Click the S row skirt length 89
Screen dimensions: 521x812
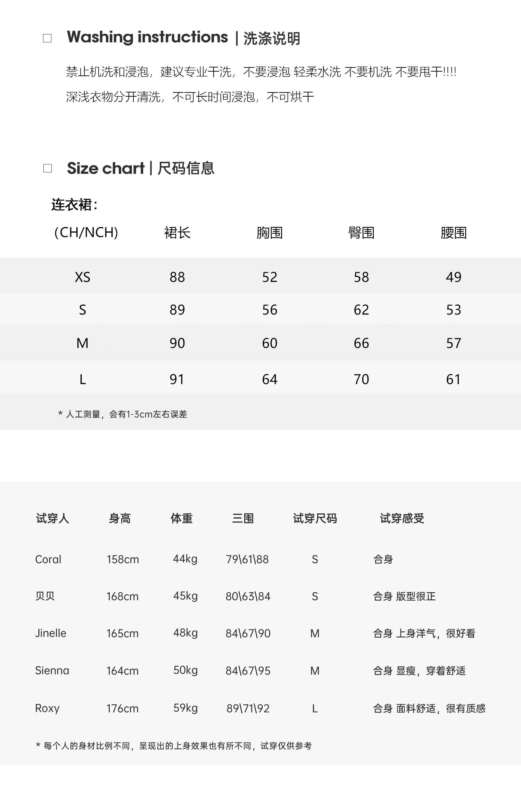click(177, 310)
